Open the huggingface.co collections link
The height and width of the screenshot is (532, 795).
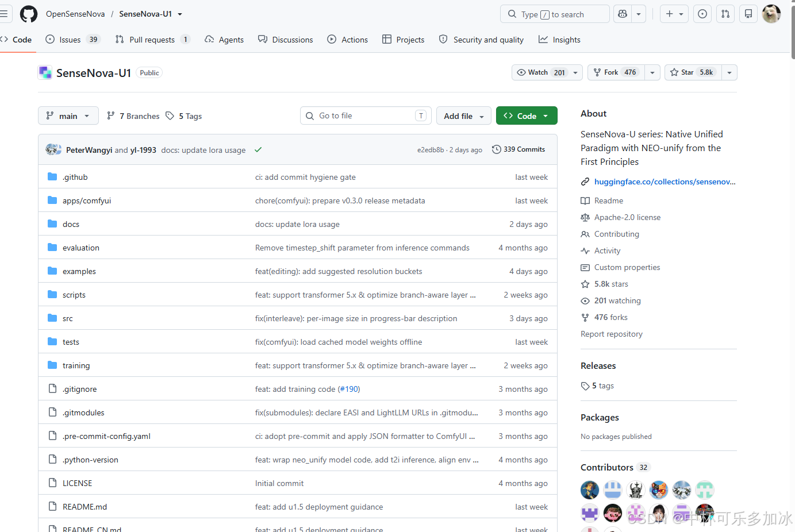[665, 182]
